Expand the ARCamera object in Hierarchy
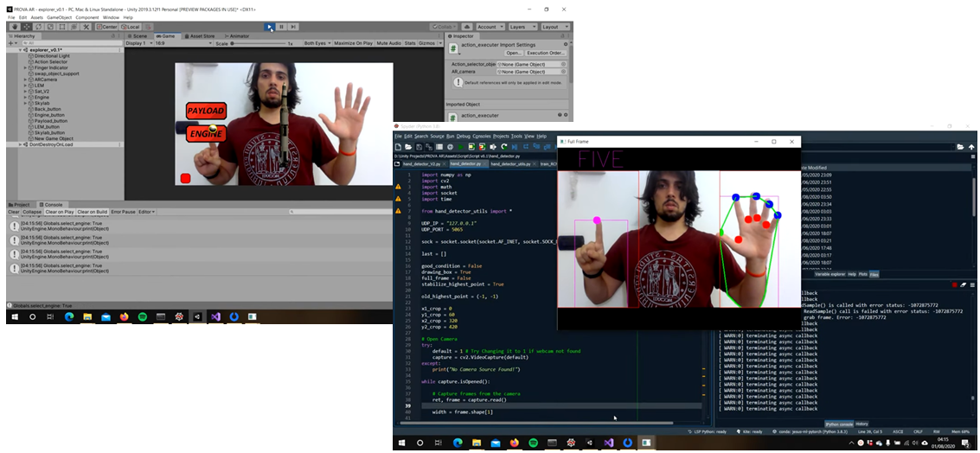 pyautogui.click(x=25, y=80)
